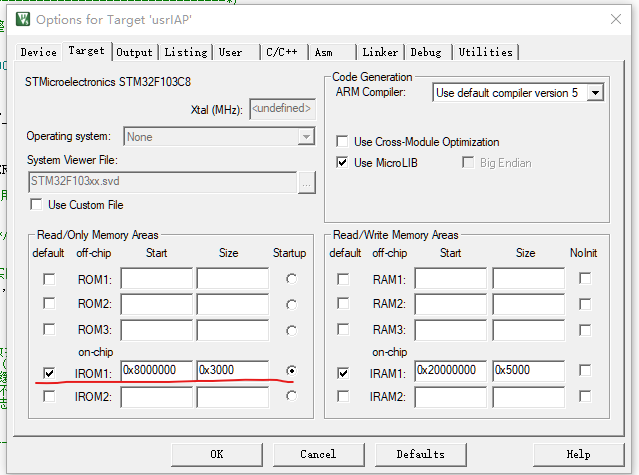Go to the Listing tab

point(186,52)
